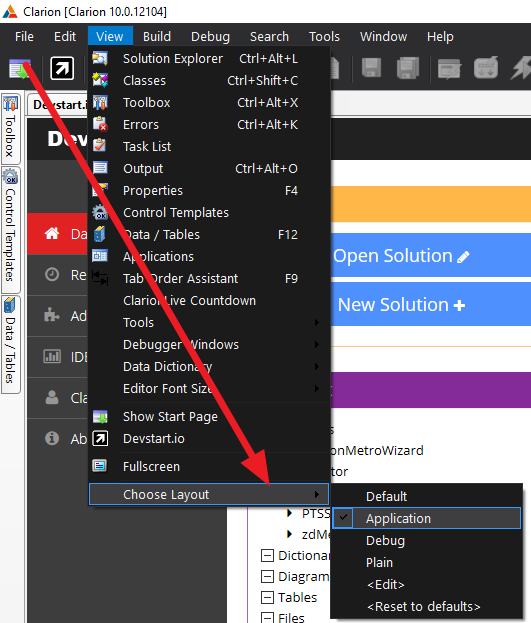531x623 pixels.
Task: Open the Toolbox side panel tab
Action: (x=11, y=129)
